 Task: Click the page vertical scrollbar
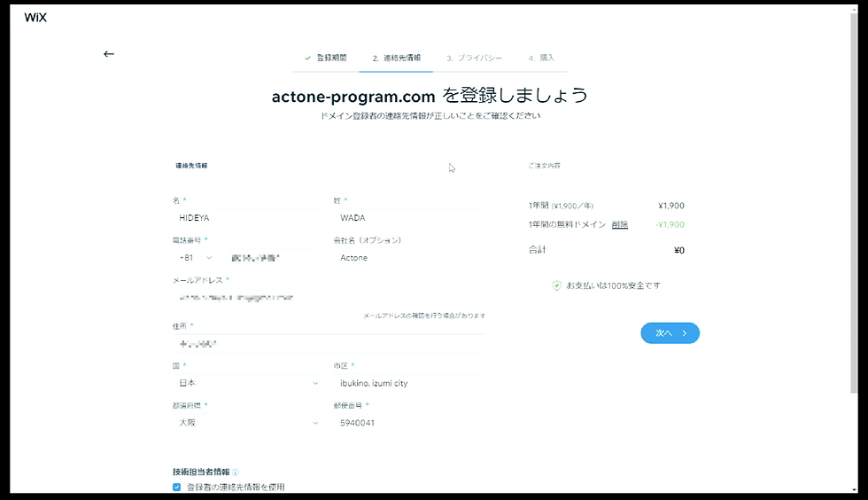coord(854,202)
